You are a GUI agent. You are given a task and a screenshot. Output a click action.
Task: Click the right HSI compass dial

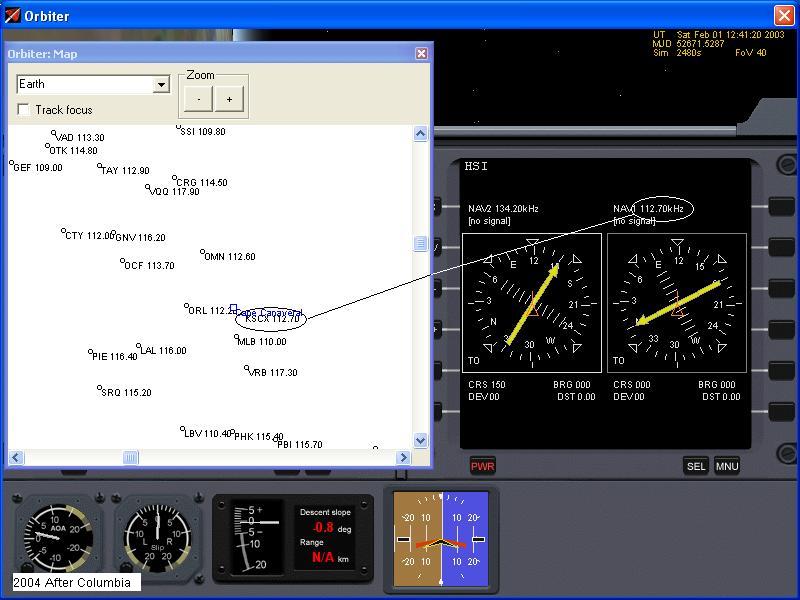[x=677, y=303]
